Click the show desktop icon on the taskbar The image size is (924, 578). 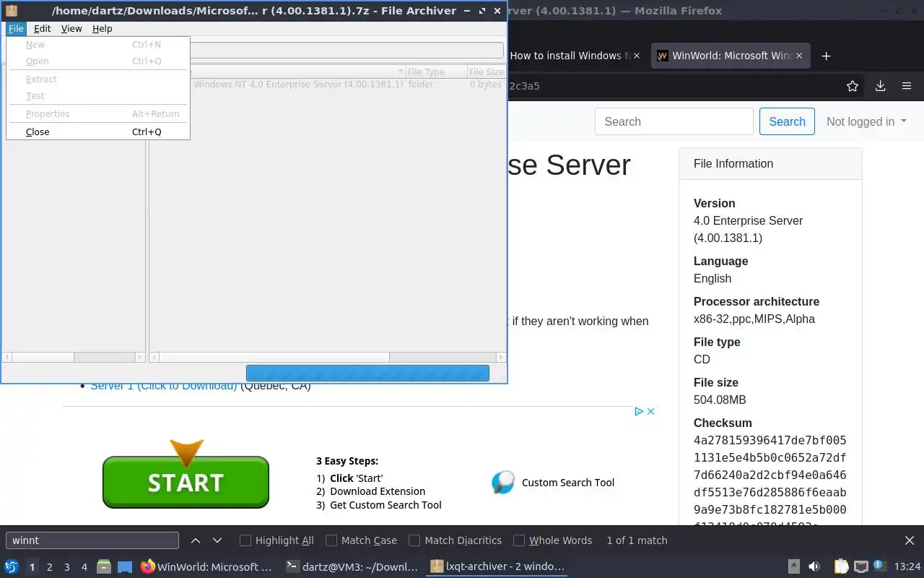(x=125, y=567)
